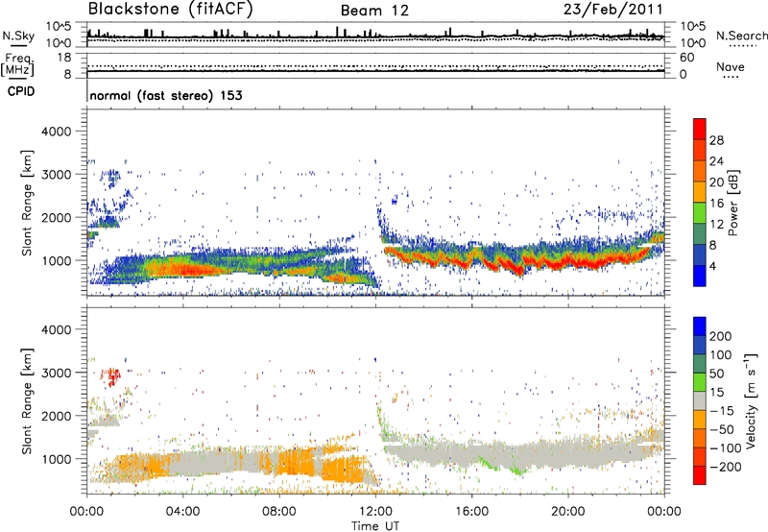The image size is (768, 532).
Task: Select the yellow-orange 16–20 dB power colorbar segment
Action: point(700,192)
